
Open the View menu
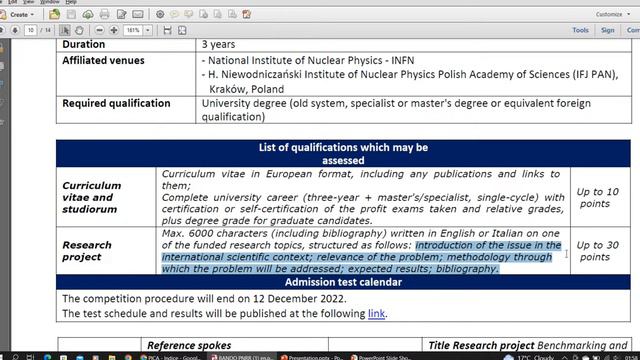29,2
